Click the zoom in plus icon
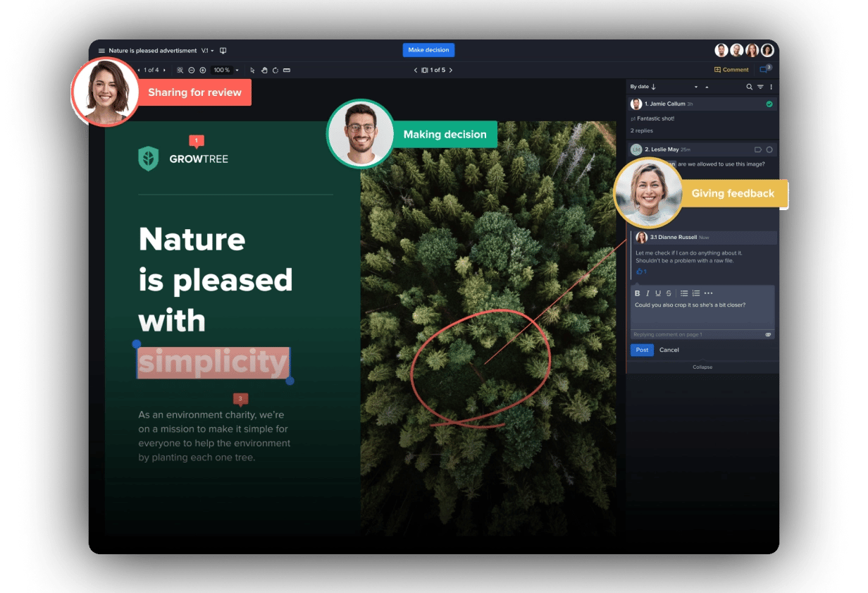The image size is (868, 593). tap(203, 71)
